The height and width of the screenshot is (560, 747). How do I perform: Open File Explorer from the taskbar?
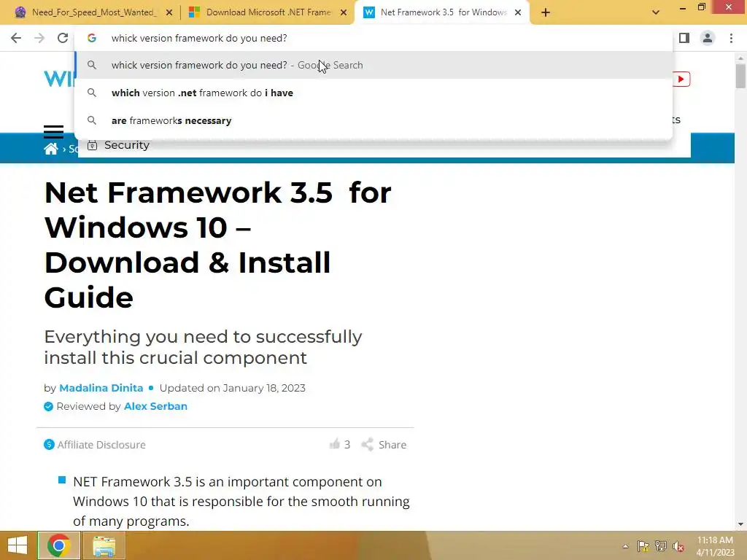point(104,545)
